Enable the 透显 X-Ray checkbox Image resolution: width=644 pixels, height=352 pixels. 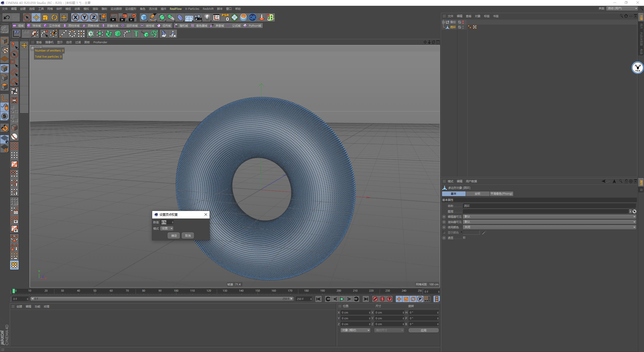coord(464,238)
